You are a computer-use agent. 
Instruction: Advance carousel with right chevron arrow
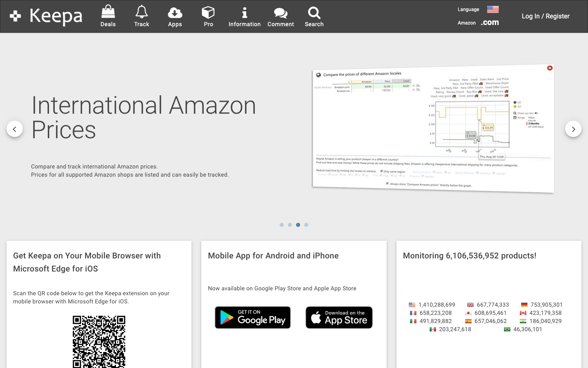pos(573,129)
